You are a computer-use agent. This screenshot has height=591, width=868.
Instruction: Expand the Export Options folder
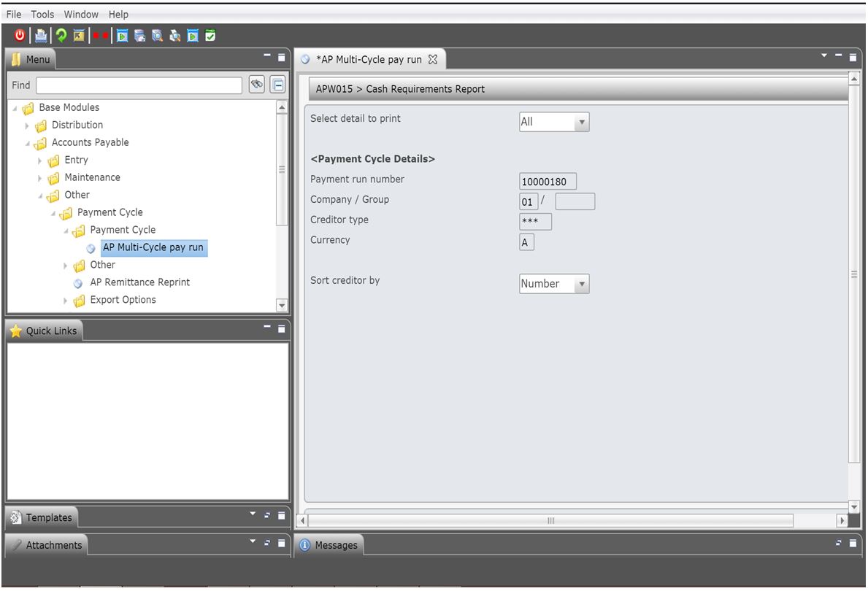click(65, 301)
